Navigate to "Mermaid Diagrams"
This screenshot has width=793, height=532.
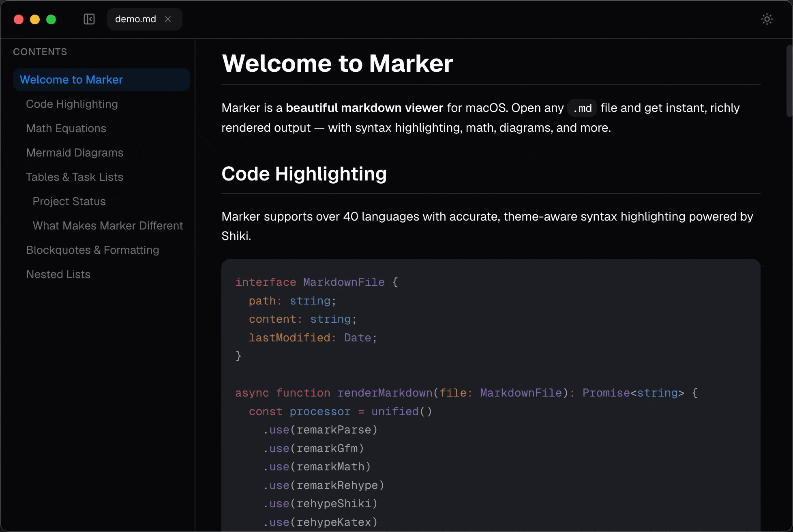tap(75, 152)
